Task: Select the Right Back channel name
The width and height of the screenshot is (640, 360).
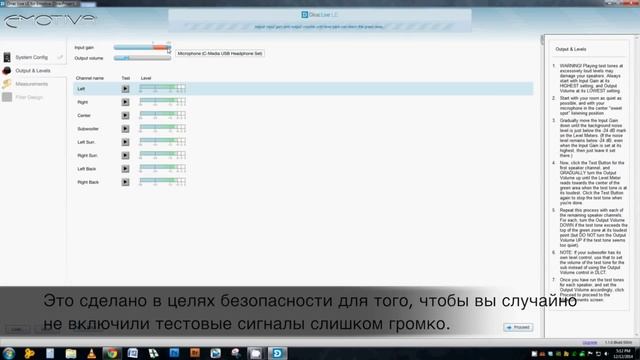Action: (x=88, y=182)
